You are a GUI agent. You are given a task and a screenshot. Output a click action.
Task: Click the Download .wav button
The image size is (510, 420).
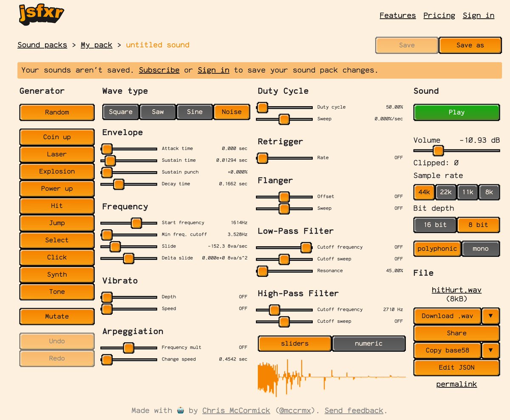coord(448,316)
